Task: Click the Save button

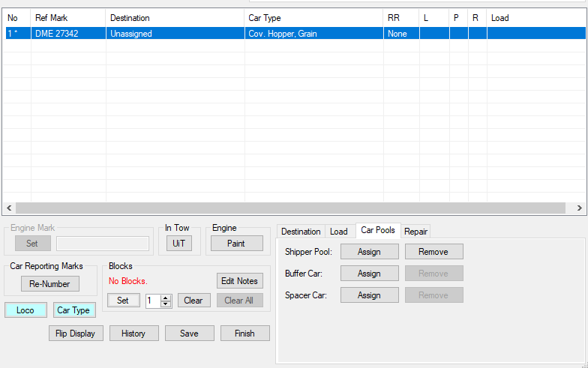Action: click(x=189, y=334)
